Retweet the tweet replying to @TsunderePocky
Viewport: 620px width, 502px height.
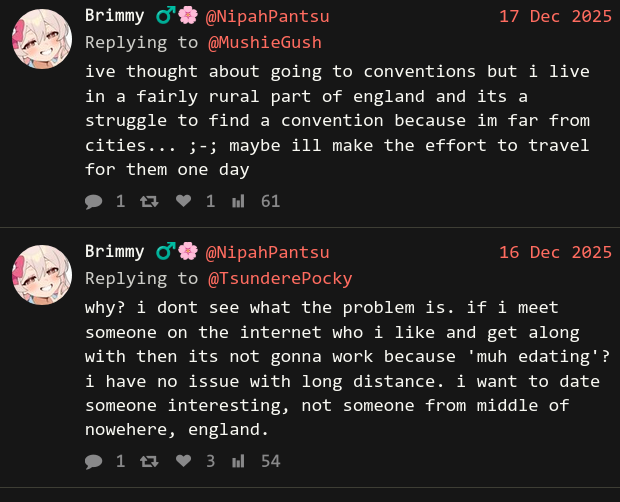pyautogui.click(x=148, y=461)
